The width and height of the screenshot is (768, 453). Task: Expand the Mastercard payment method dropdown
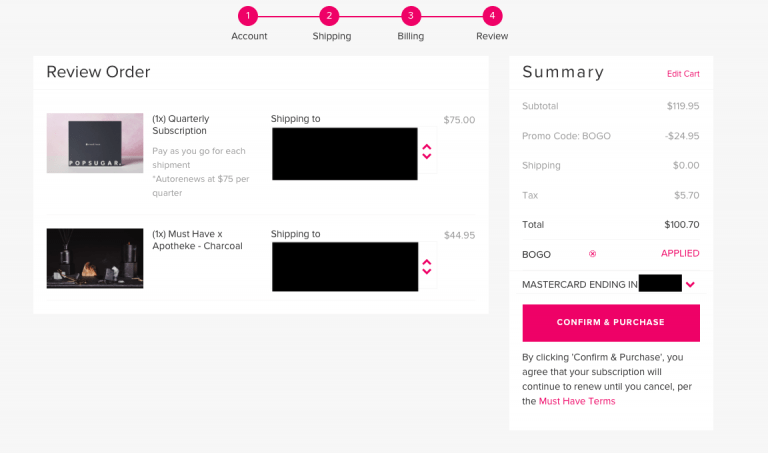coord(690,284)
